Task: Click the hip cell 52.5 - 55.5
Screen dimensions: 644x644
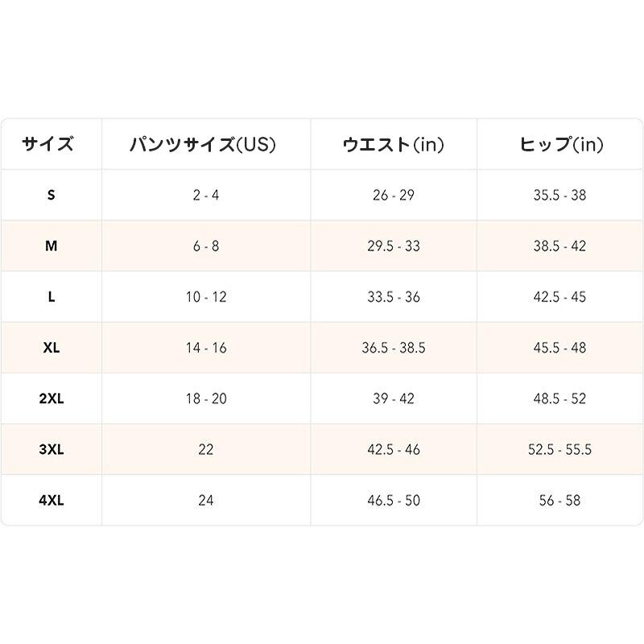Action: (560, 449)
